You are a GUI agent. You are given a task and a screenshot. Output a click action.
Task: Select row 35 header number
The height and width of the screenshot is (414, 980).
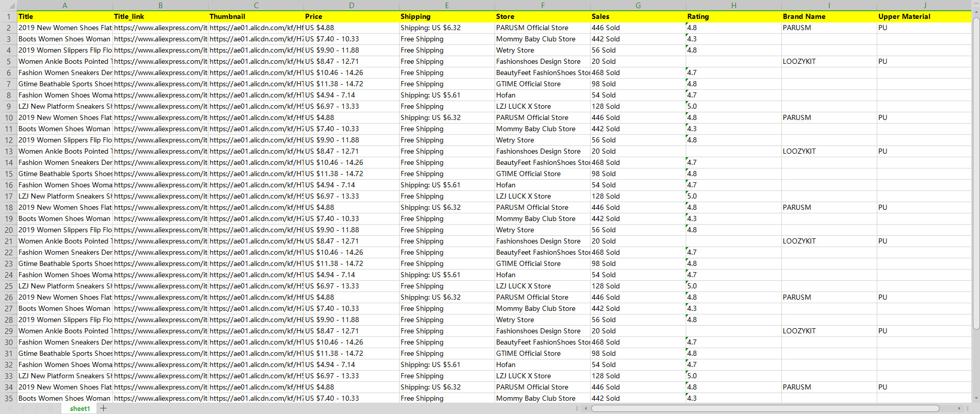coord(9,398)
